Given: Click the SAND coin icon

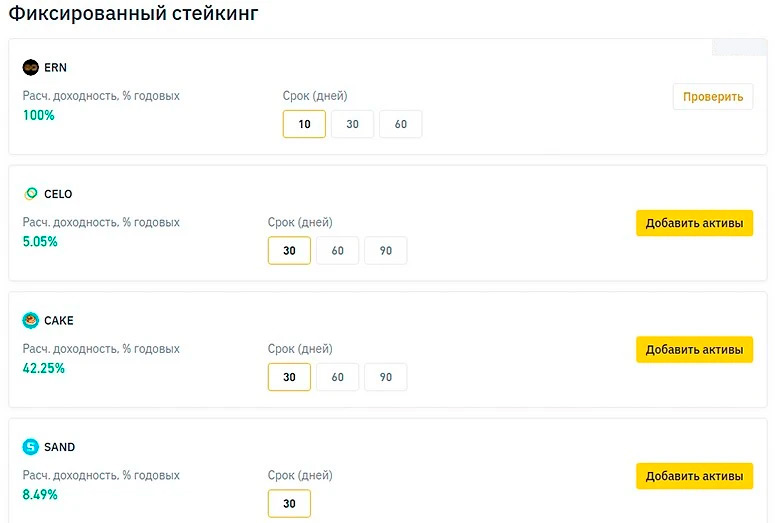Looking at the screenshot, I should pos(31,447).
